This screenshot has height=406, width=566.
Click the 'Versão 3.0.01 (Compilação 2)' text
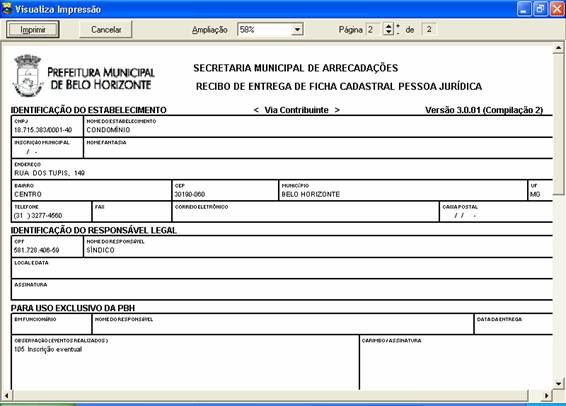[484, 110]
